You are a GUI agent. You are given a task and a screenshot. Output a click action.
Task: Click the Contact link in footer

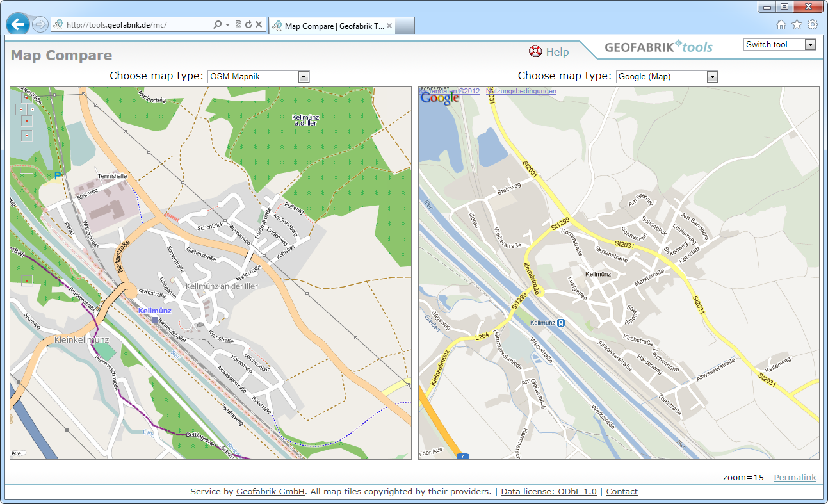click(x=622, y=492)
